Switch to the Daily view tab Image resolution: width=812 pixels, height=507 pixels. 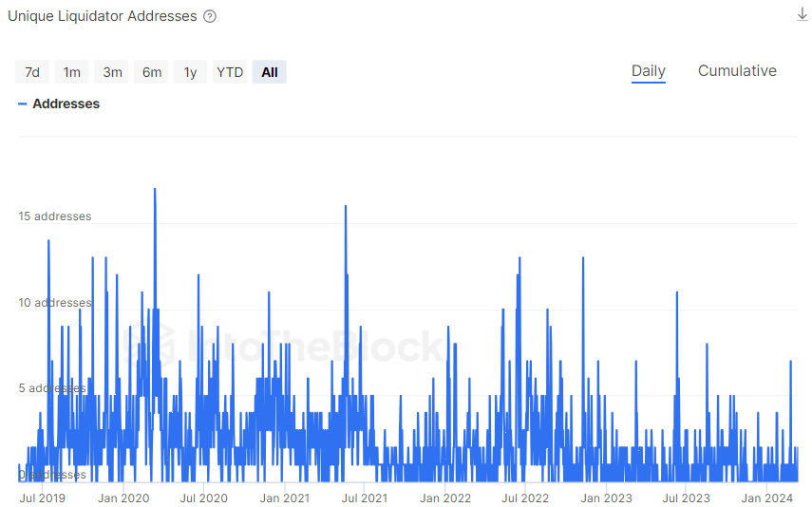(649, 71)
